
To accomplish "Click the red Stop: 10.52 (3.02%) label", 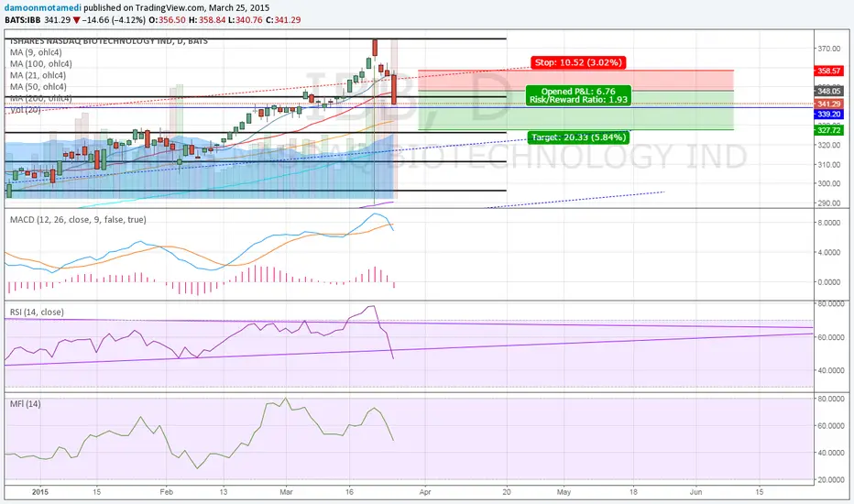I will [x=578, y=62].
